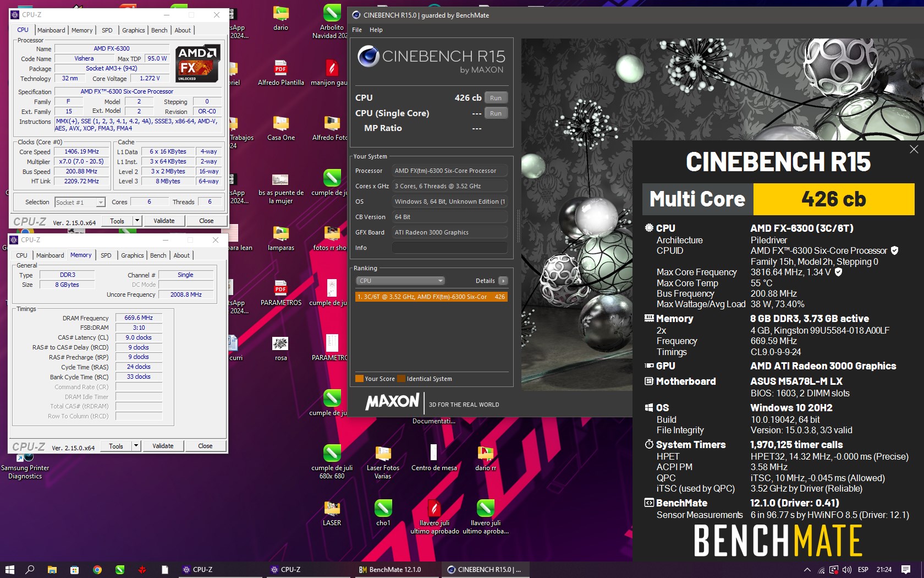
Task: Open the 'LASER' folder icon on desktop
Action: (332, 512)
